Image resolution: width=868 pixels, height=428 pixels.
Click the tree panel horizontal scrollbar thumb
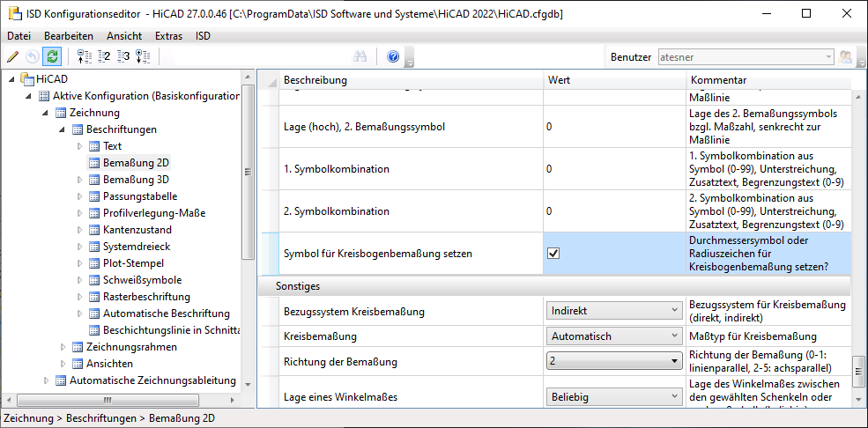click(x=108, y=400)
